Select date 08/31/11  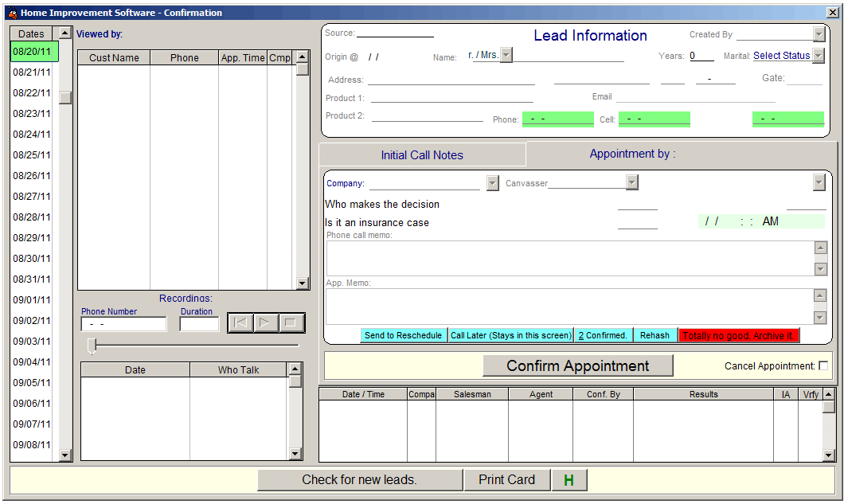33,279
